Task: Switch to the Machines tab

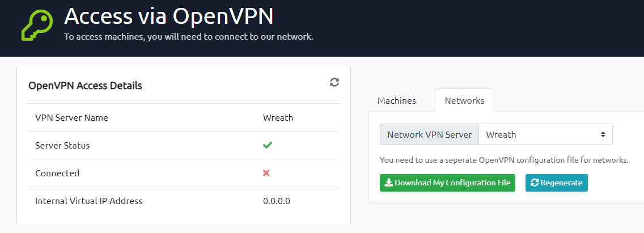Action: click(x=397, y=101)
